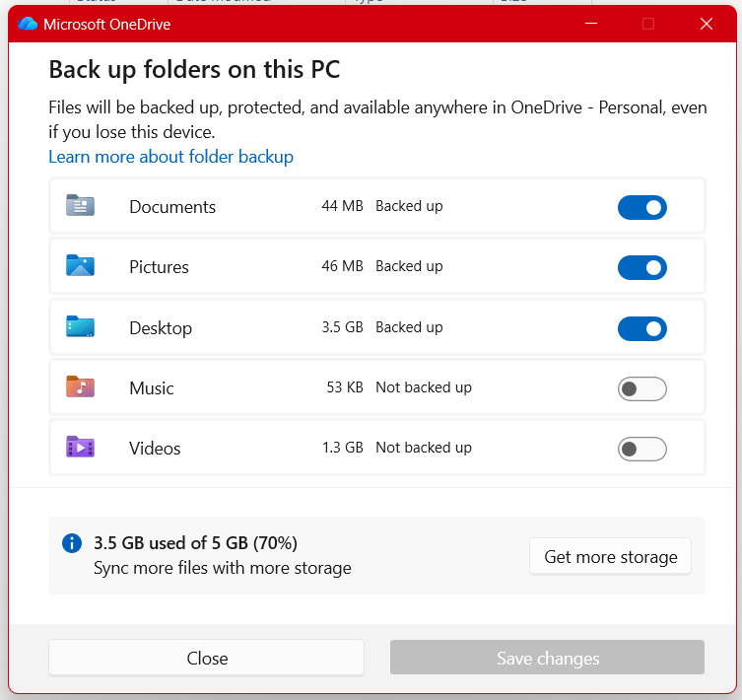Screen dimensions: 742x700
Task: Click the Music folder icon
Action: click(80, 386)
